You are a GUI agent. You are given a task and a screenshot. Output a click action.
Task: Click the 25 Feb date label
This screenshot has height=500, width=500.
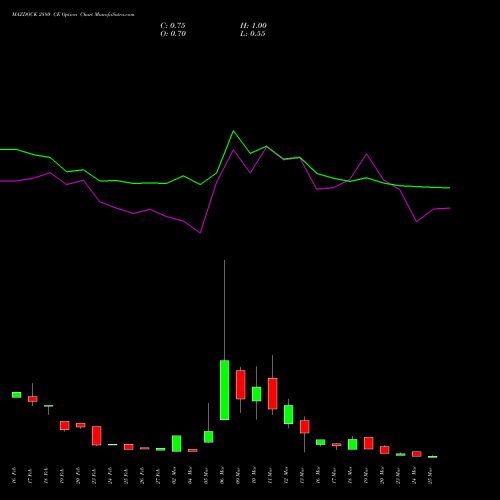(x=126, y=475)
